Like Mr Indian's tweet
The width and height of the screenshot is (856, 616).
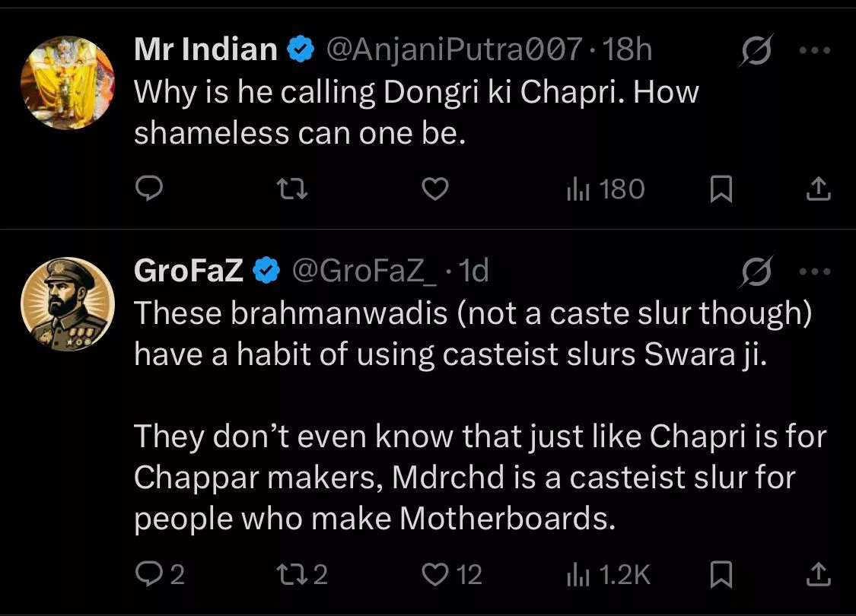point(434,189)
